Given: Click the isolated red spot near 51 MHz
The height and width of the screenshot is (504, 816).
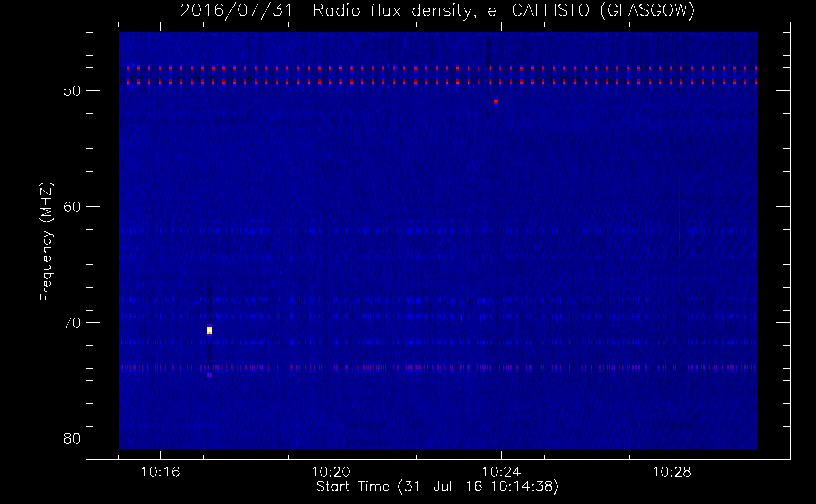Looking at the screenshot, I should 496,102.
